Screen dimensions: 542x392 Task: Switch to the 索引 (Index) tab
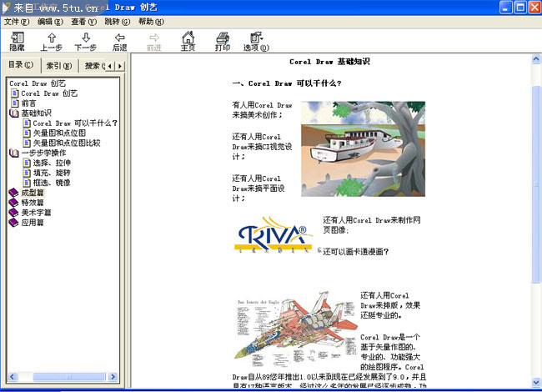[59, 66]
